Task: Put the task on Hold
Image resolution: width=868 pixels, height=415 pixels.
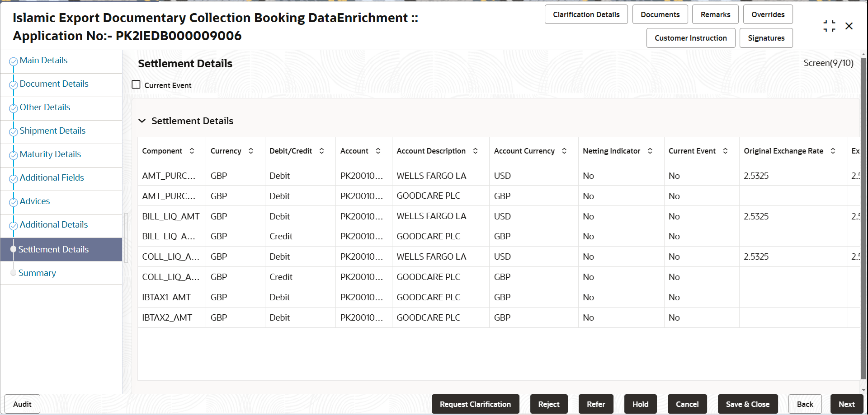Action: pos(640,404)
